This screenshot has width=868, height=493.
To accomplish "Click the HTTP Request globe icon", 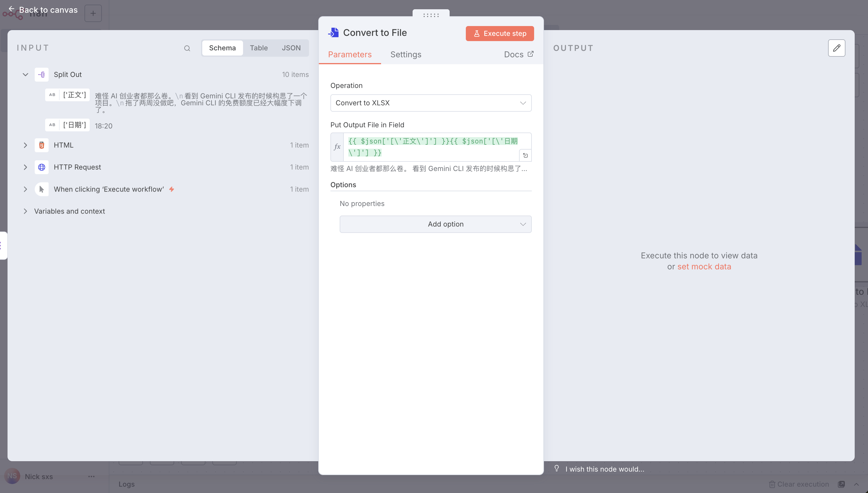I will point(41,167).
